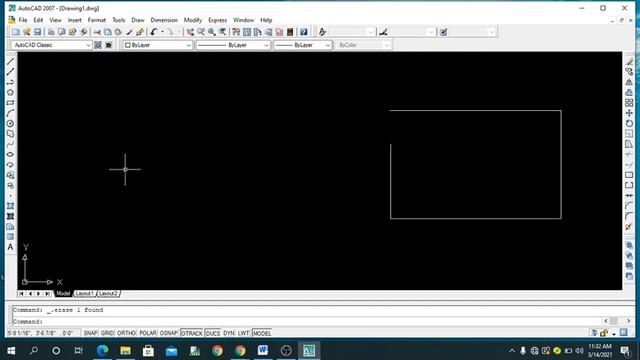Open File Explorer from the taskbar
Viewport: 640px width, 360px height.
click(125, 350)
